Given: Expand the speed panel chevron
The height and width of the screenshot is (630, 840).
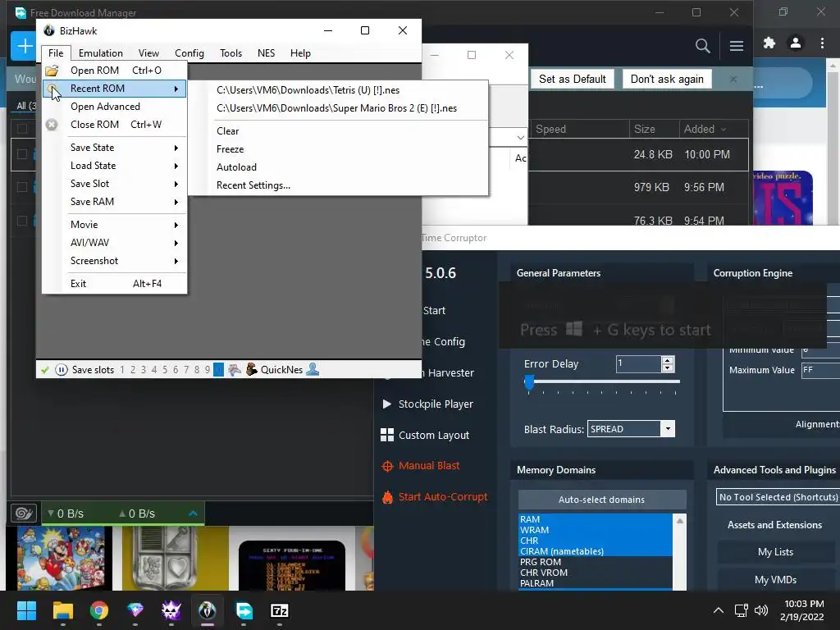Looking at the screenshot, I should coord(193,514).
